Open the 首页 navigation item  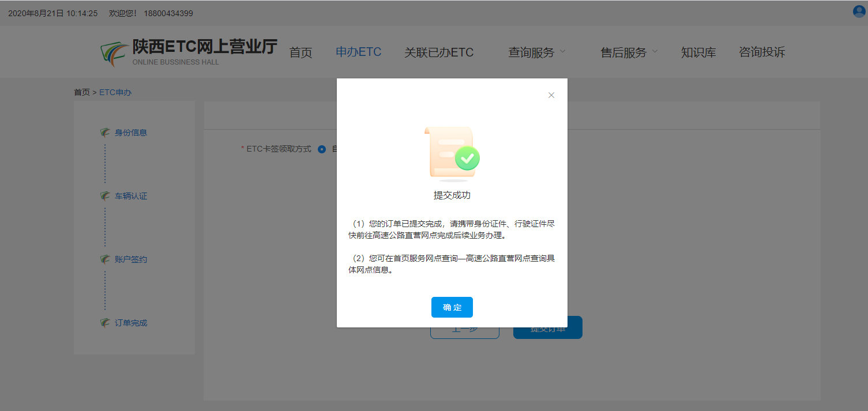[300, 52]
